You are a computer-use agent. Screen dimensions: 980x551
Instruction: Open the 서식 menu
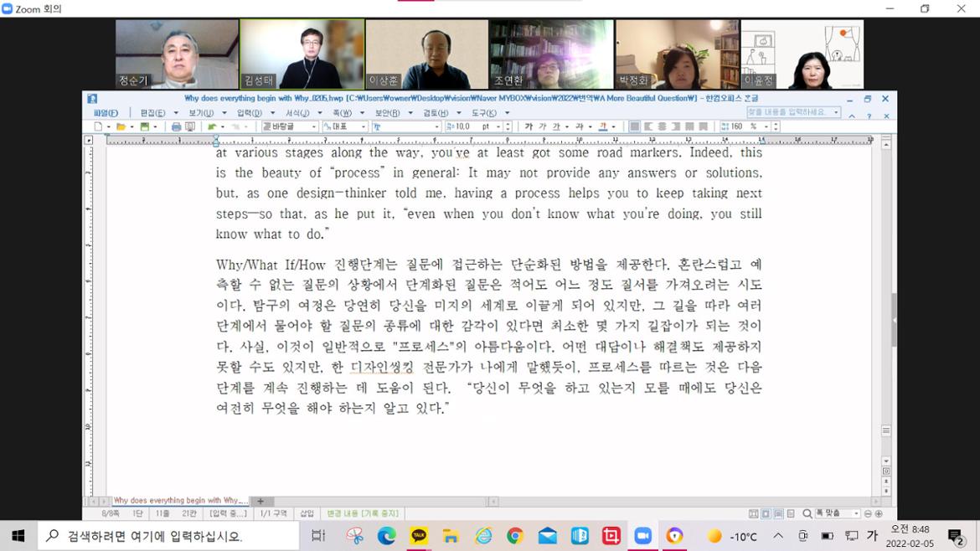[297, 112]
